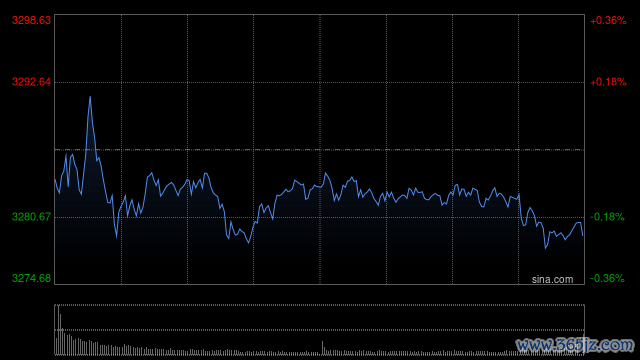Screen dimensions: 640x360
Task: Click the dotted midline of volume panel
Action: tap(320, 330)
